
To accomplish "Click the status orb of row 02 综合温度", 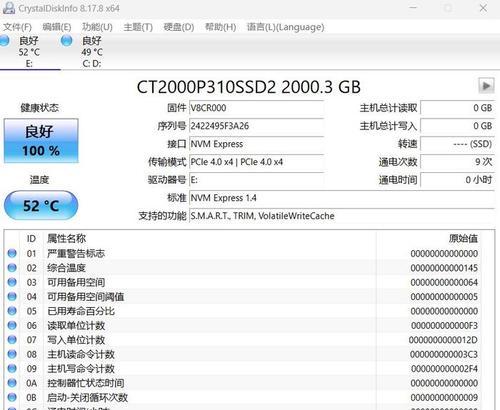I will pos(12,268).
